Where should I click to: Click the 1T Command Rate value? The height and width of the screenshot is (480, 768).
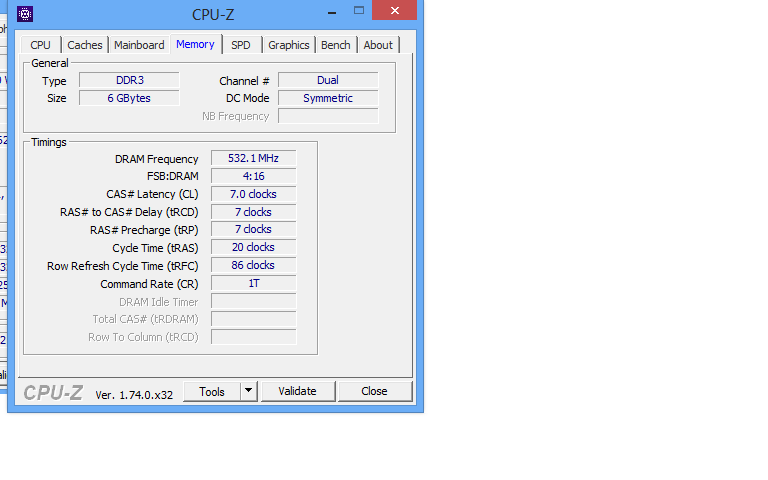[x=254, y=284]
